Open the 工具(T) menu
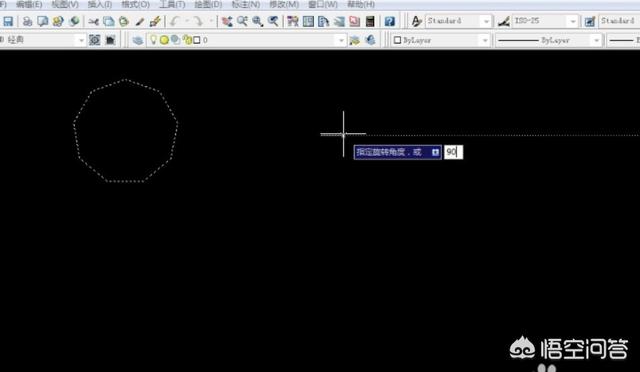Viewport: 640px width, 372px height. point(171,4)
